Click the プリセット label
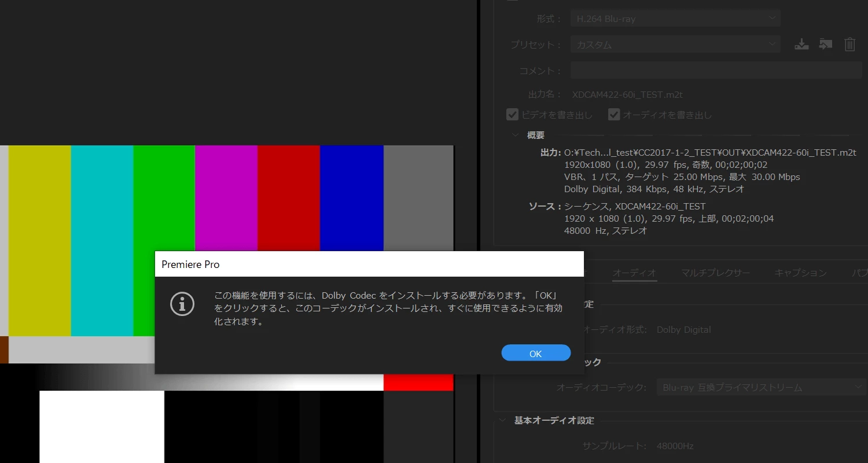 [536, 45]
